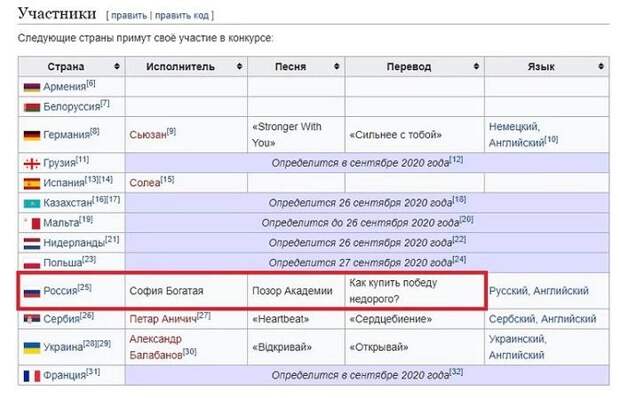Click footnote reference 12 in Грузия row

(x=456, y=160)
